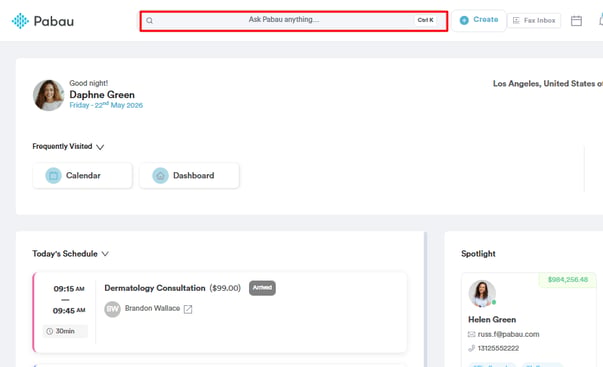
Task: Click phone number 13125552222
Action: coord(498,348)
